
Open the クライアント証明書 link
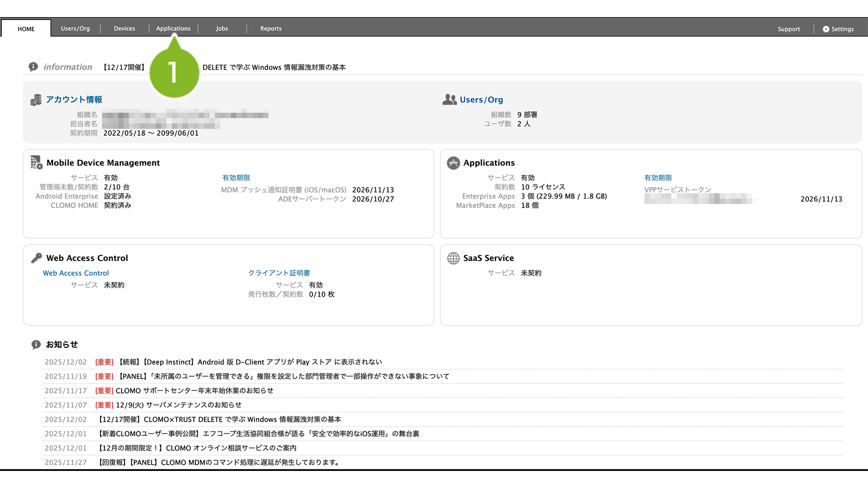pyautogui.click(x=279, y=273)
